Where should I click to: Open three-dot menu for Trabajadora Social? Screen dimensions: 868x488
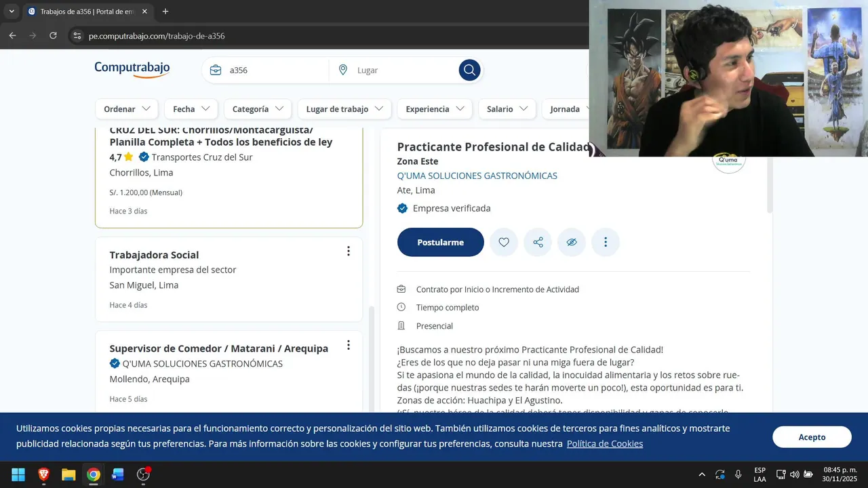click(x=349, y=251)
